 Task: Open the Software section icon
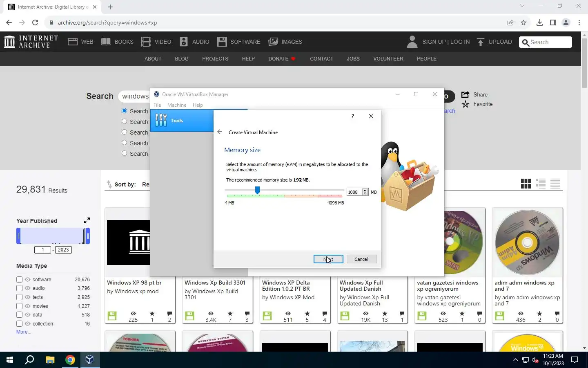pos(222,42)
